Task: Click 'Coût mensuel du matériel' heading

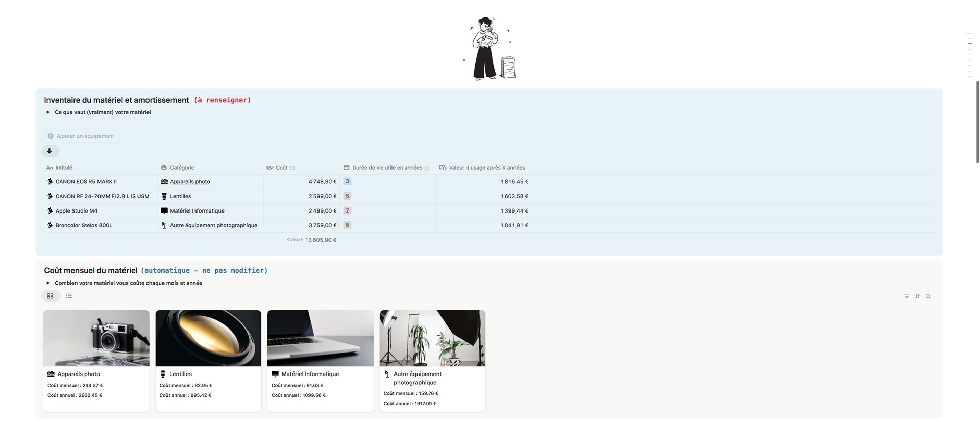Action: (91, 271)
